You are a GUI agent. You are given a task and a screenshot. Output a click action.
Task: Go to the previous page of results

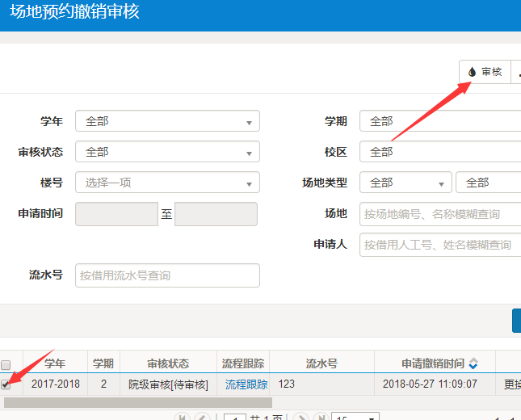pos(202,418)
